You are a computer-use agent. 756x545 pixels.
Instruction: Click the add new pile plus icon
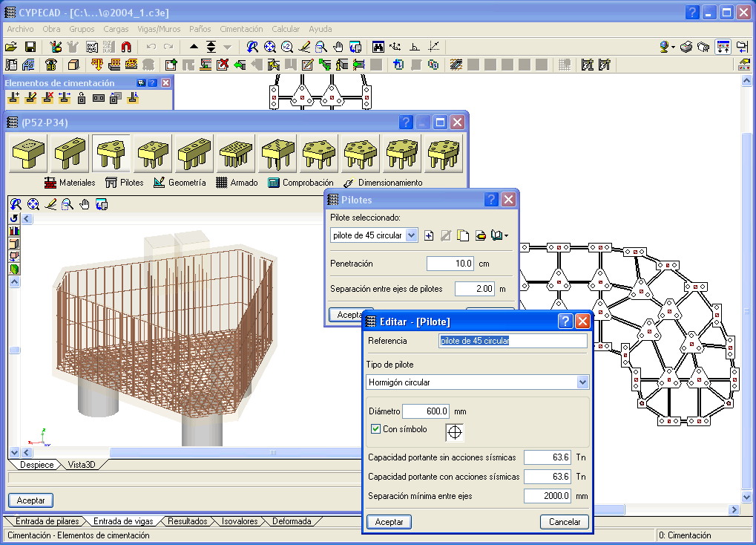pos(429,235)
